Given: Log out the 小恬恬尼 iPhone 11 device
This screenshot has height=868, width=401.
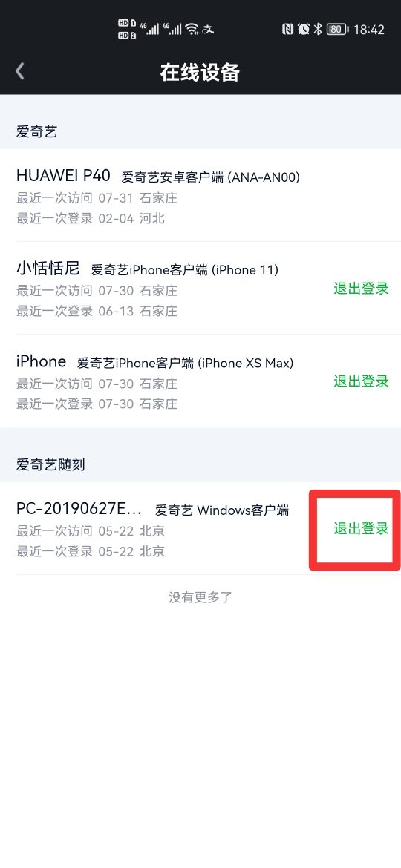Looking at the screenshot, I should point(361,289).
